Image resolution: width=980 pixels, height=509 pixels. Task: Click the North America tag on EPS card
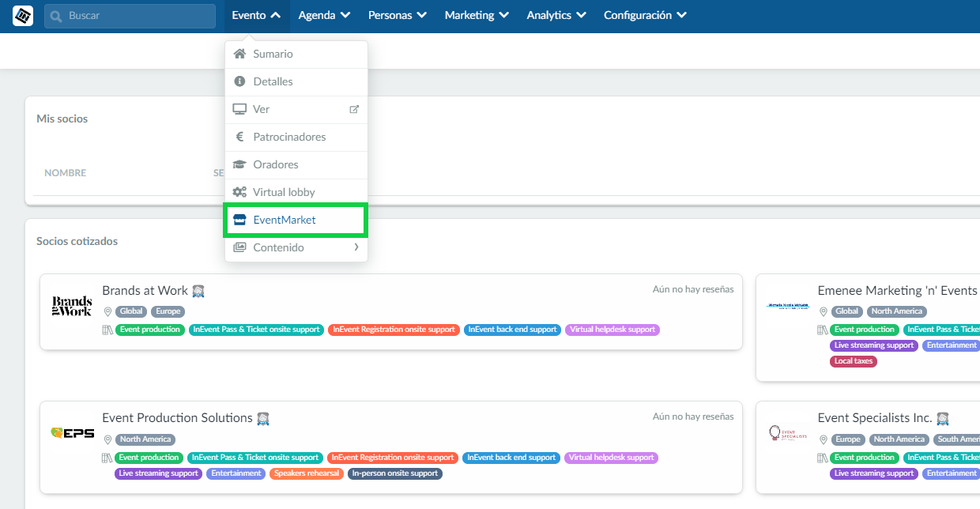tap(145, 439)
